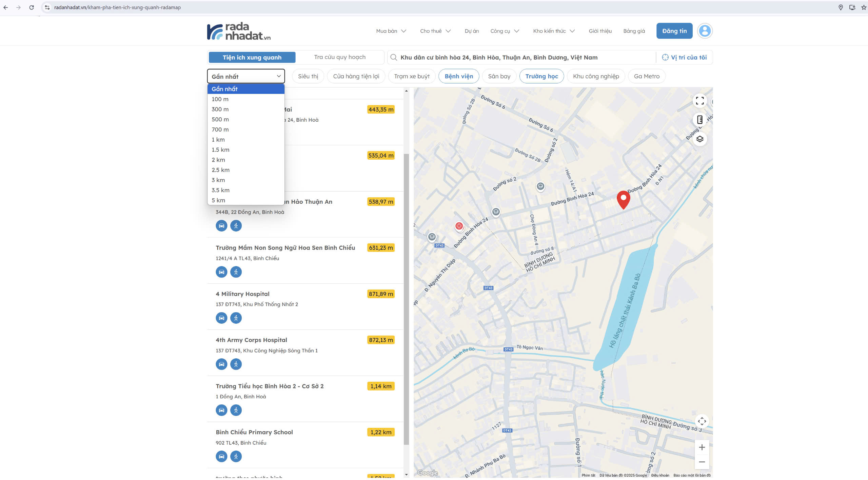Screen dimensions: 868x480
Task: Open the Bảng giá menu item
Action: pyautogui.click(x=634, y=31)
